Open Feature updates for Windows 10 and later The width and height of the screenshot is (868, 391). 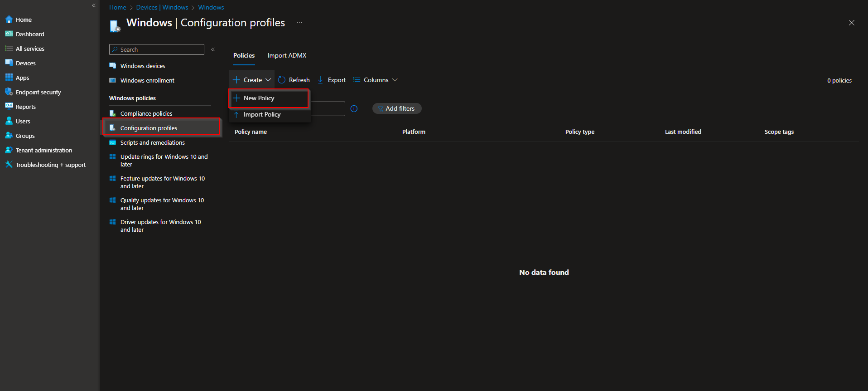(163, 182)
